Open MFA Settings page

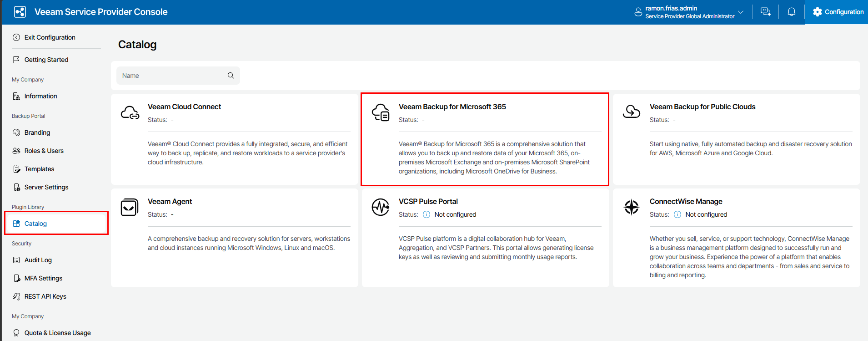tap(44, 278)
